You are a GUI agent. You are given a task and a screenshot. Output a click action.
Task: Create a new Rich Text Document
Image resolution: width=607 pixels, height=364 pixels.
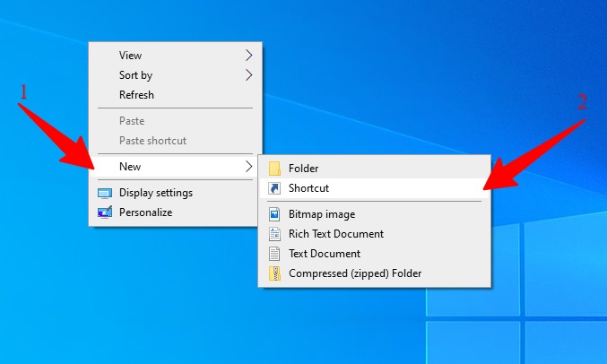pos(375,234)
